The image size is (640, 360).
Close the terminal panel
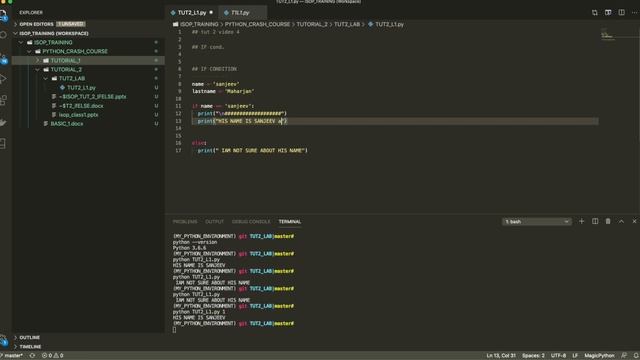tap(634, 221)
